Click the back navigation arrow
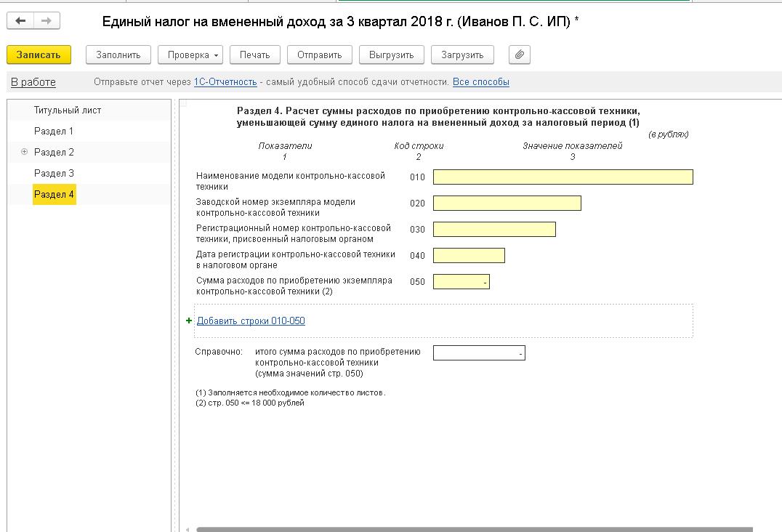The width and height of the screenshot is (782, 532). point(20,21)
